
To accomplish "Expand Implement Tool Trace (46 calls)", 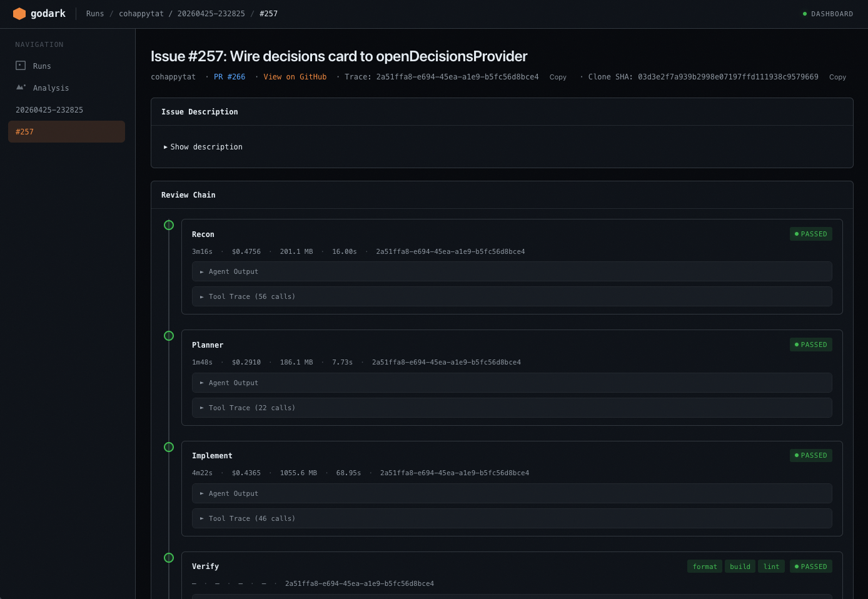I will [512, 518].
